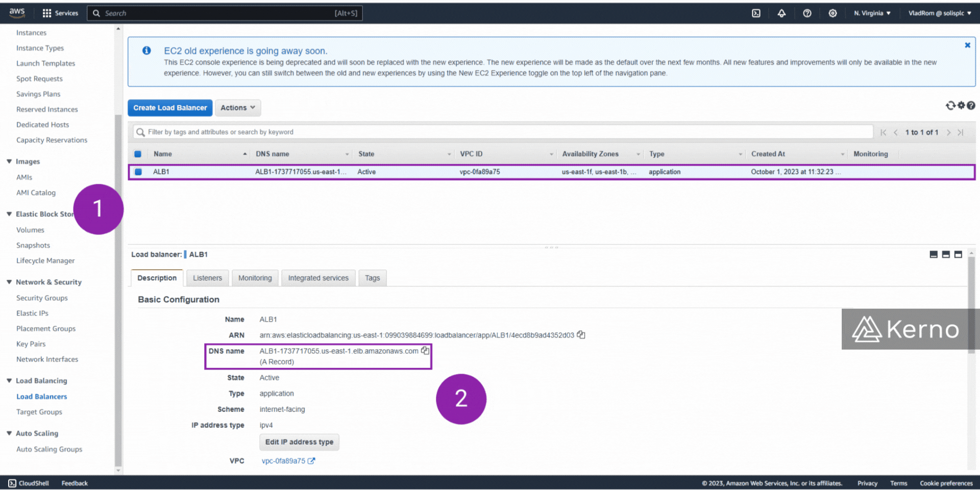Viewport: 980px width, 490px height.
Task: Go to Instances in sidebar
Action: (x=31, y=33)
